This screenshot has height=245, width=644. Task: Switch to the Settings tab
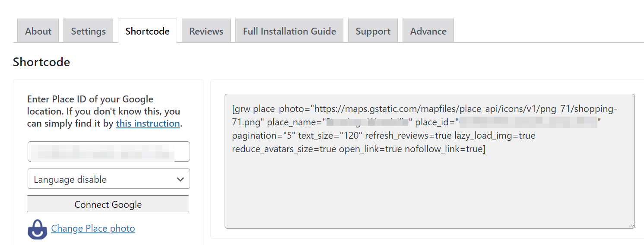coord(88,31)
